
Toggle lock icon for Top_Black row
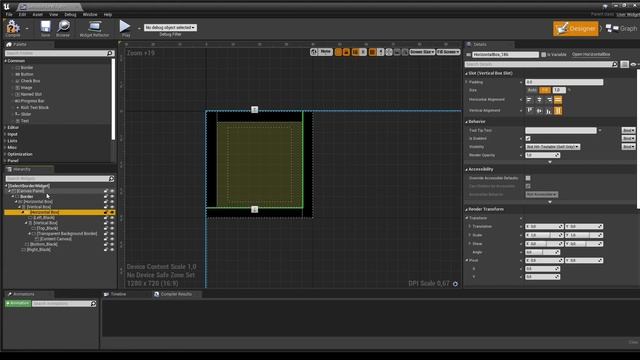pos(106,229)
